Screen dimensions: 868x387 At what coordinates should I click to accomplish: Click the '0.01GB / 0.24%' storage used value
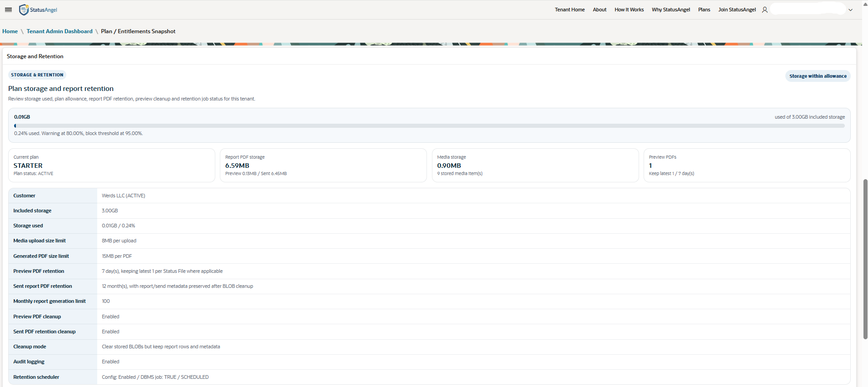point(119,226)
